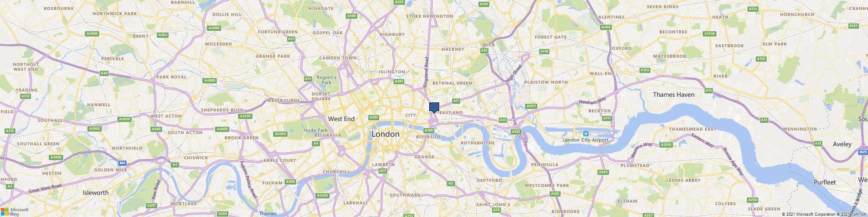The height and width of the screenshot is (217, 868).
Task: Click the blue location pin marker
Action: pyautogui.click(x=434, y=108)
